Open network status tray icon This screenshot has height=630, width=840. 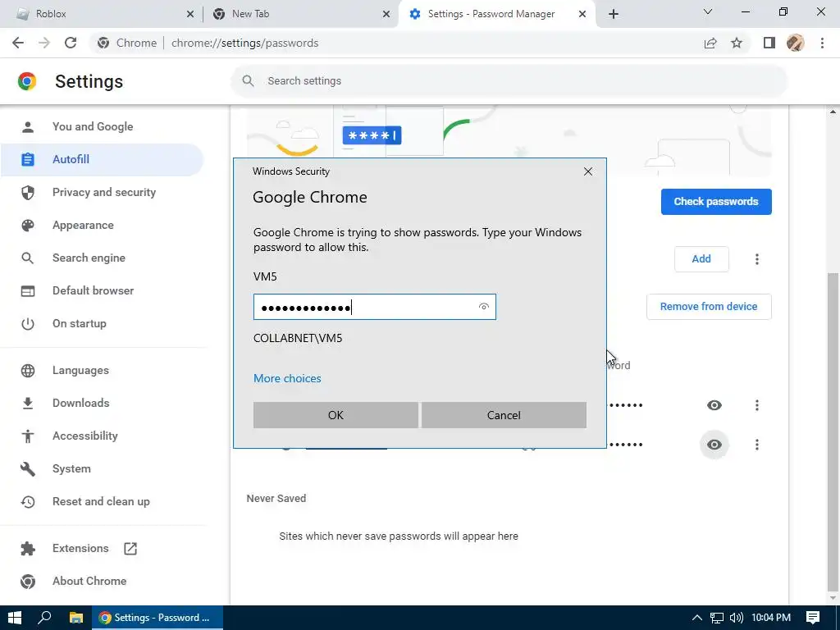[717, 618]
